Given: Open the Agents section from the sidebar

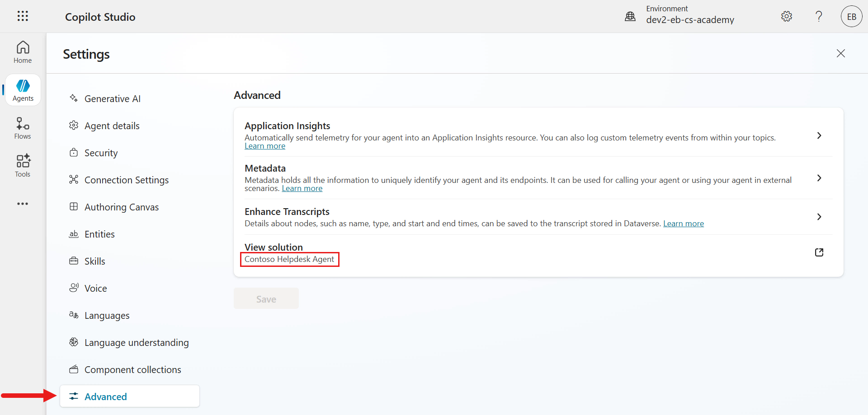Looking at the screenshot, I should pyautogui.click(x=23, y=89).
